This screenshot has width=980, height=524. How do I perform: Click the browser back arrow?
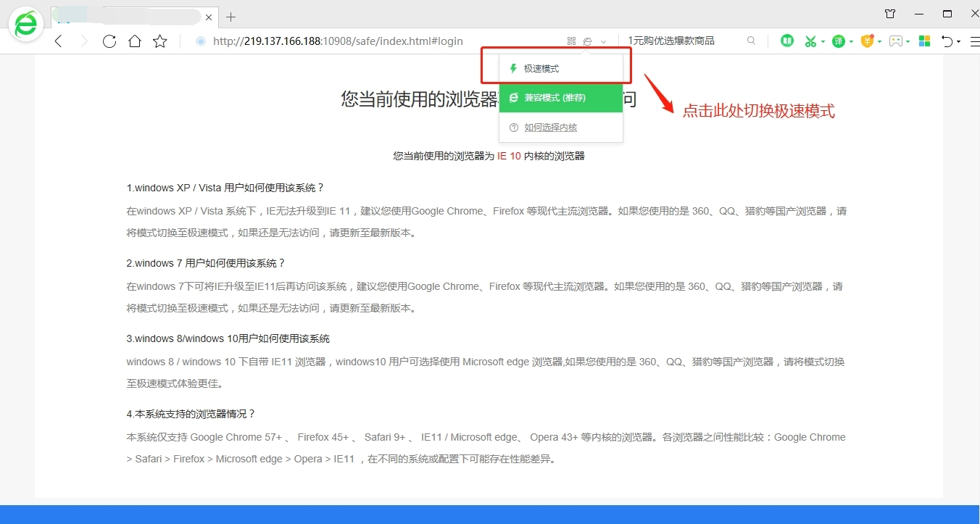(59, 41)
